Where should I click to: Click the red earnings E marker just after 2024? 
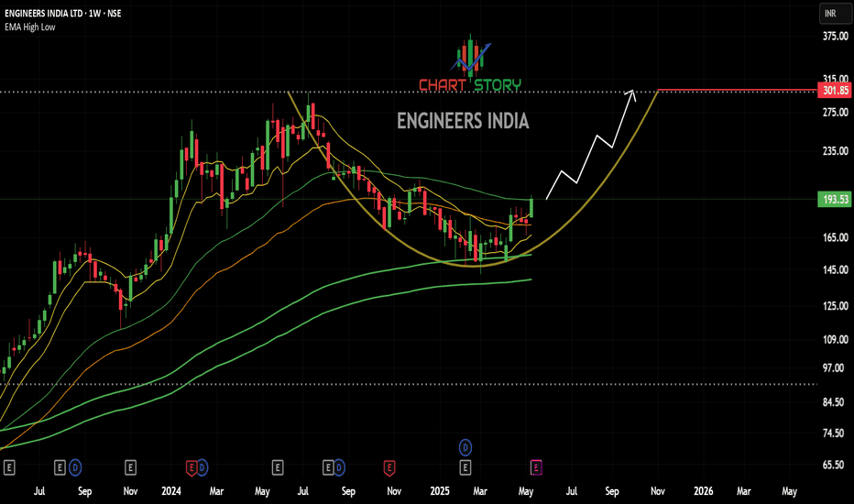click(192, 467)
